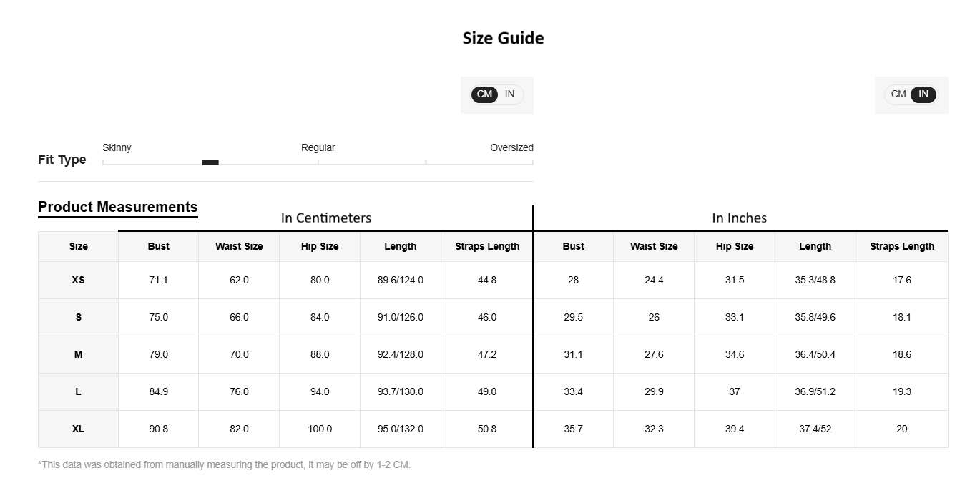Select the XL size row label

[79, 429]
